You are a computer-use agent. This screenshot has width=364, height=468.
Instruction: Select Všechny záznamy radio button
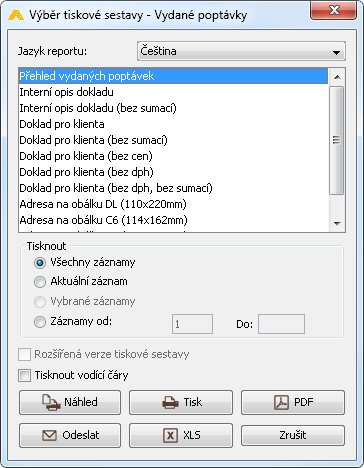40,263
